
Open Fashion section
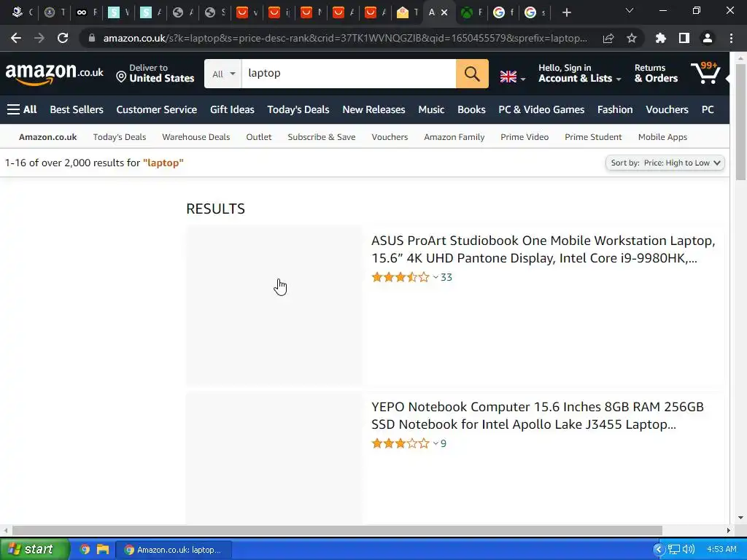615,109
